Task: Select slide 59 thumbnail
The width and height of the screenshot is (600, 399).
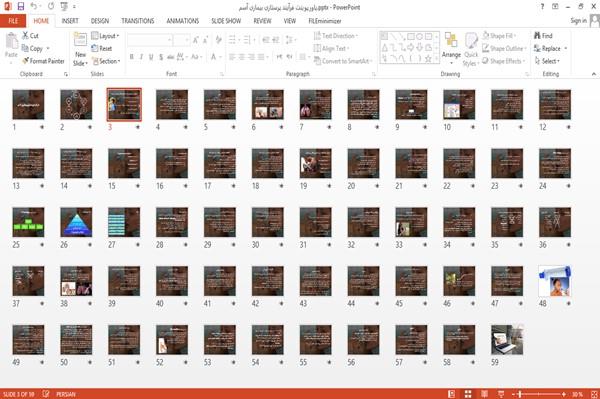Action: pyautogui.click(x=507, y=340)
